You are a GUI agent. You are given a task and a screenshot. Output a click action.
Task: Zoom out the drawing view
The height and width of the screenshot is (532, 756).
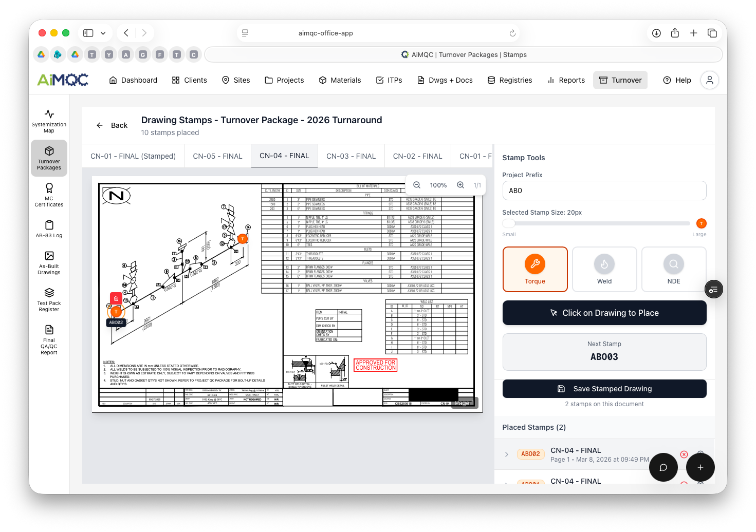(417, 185)
